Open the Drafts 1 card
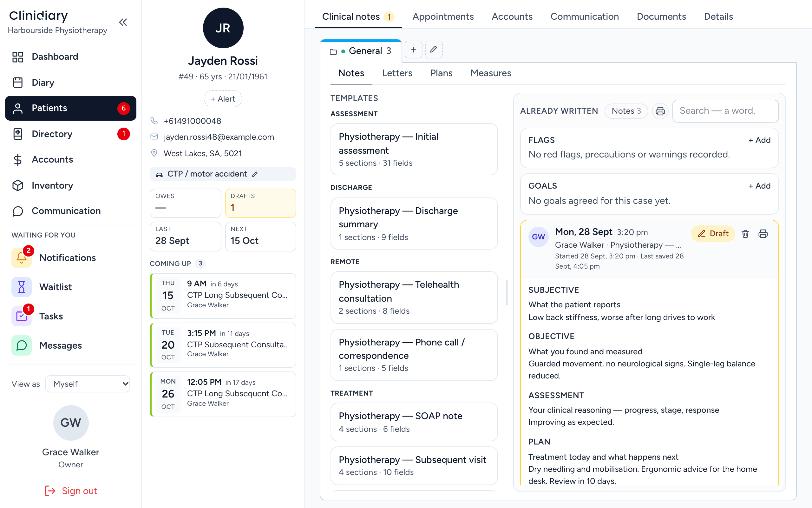 click(261, 203)
